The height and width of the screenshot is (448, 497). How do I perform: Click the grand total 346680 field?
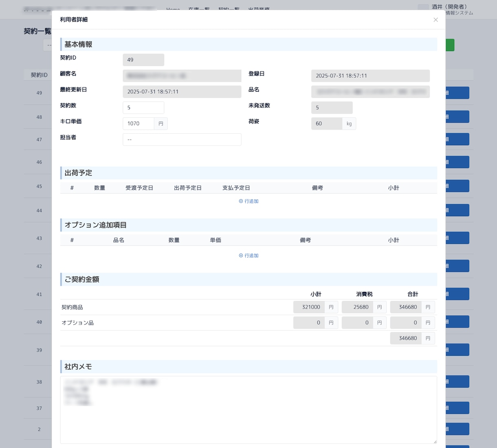(x=406, y=338)
